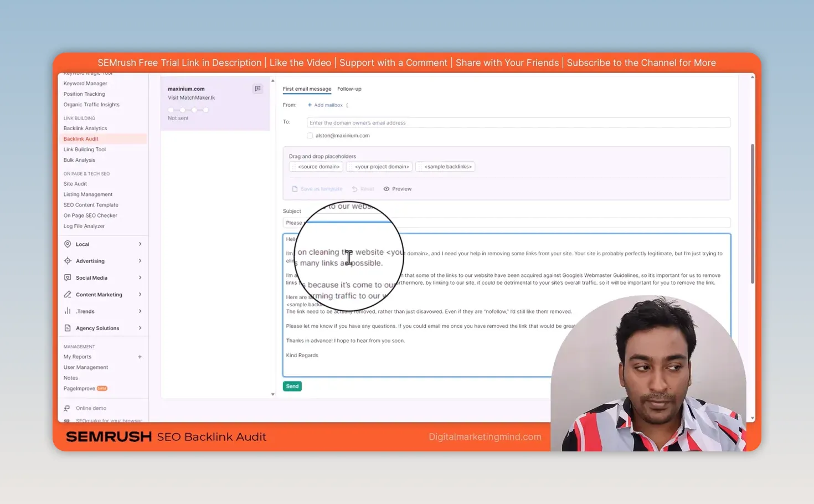
Task: Select the maxinium.com domain card
Action: 215,104
